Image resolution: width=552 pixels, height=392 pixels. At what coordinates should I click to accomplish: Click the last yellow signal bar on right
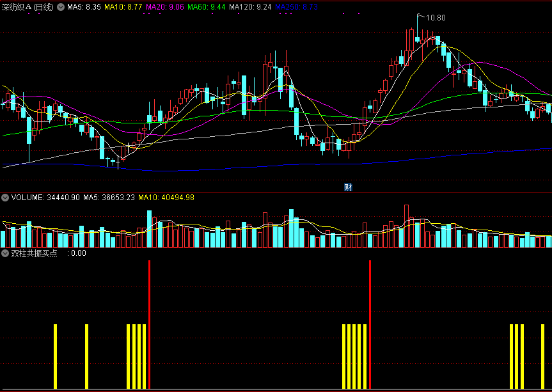542,356
